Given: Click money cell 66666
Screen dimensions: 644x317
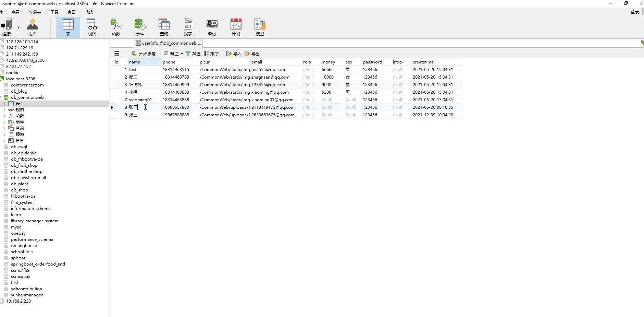Looking at the screenshot, I should click(332, 70).
